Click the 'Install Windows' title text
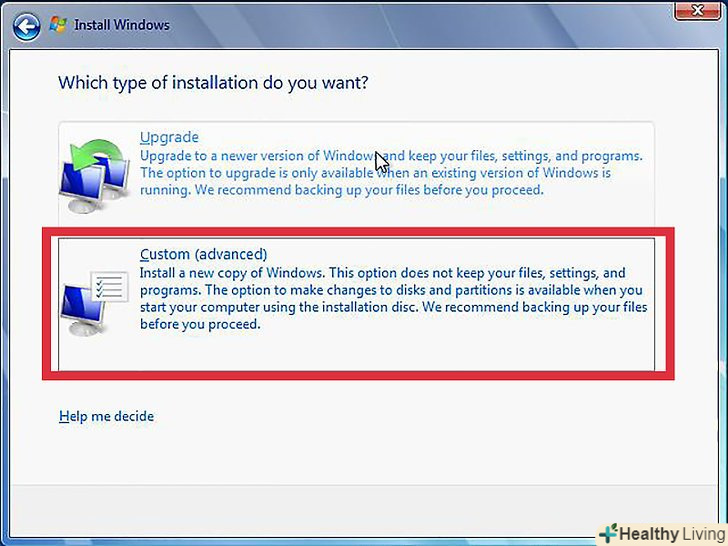The height and width of the screenshot is (546, 728). 122,25
